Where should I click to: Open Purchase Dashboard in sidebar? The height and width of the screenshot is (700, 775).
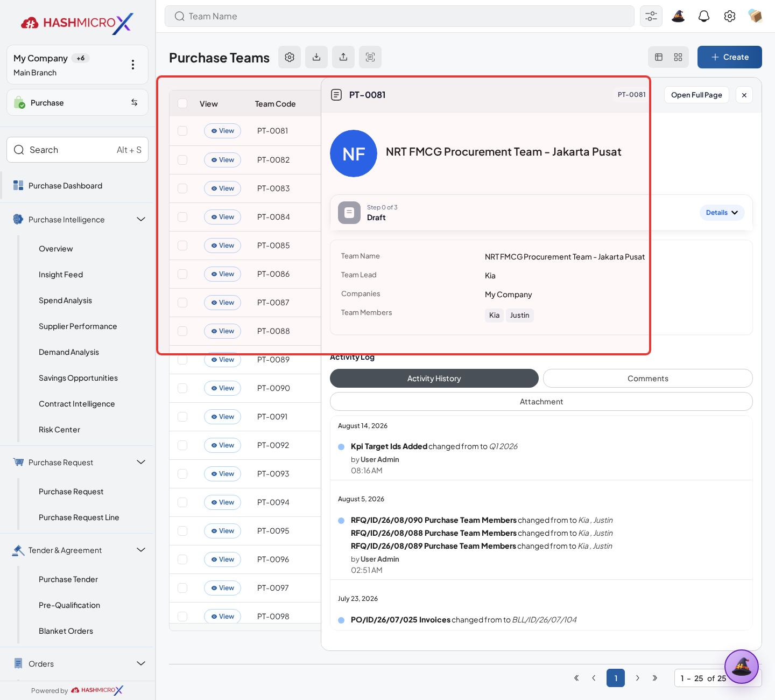pyautogui.click(x=77, y=186)
